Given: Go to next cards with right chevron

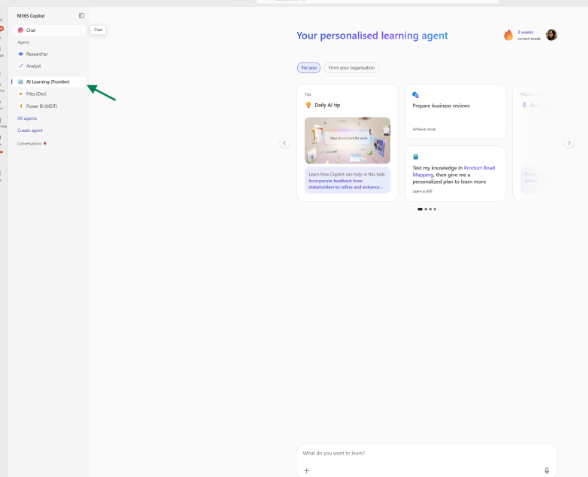Looking at the screenshot, I should point(569,143).
